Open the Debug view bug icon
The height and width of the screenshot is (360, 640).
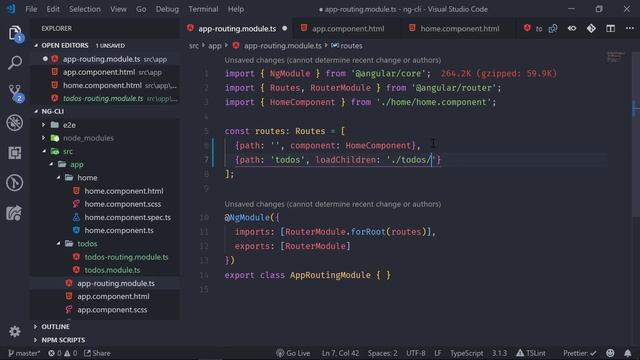[15, 122]
